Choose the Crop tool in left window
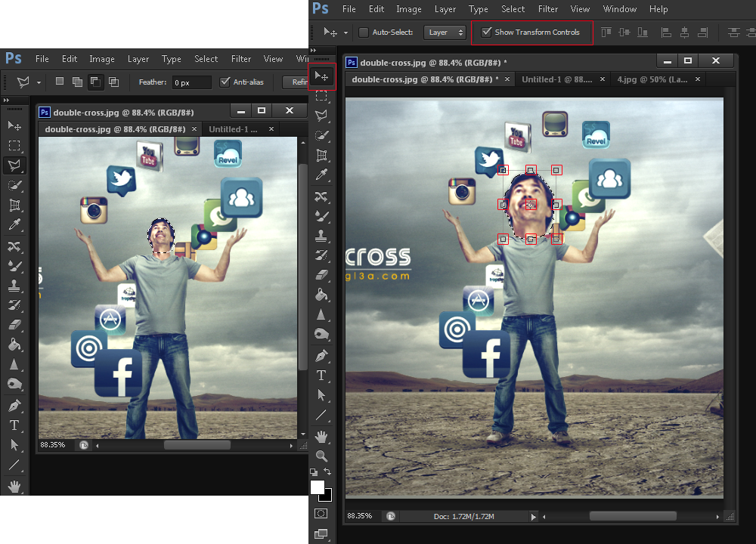The image size is (756, 544). [14, 206]
